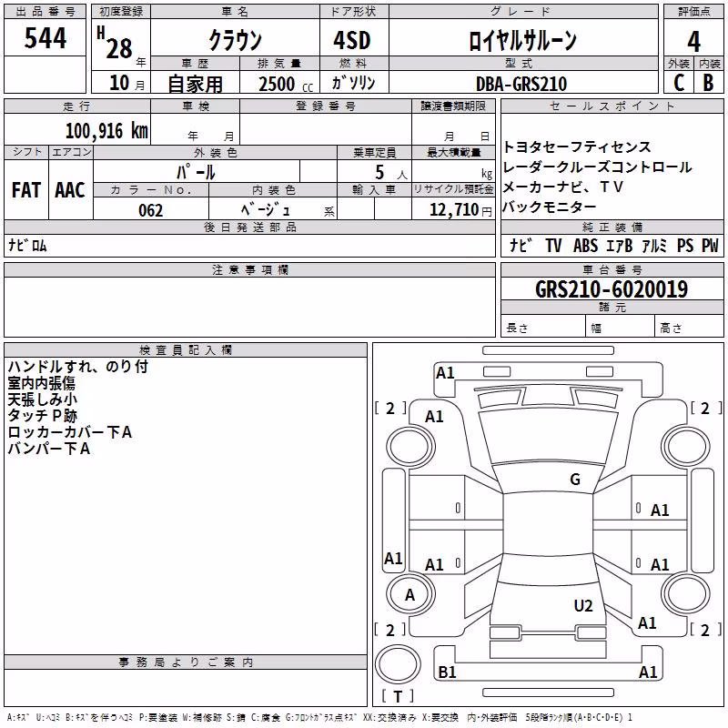Click the registration month 10月
The width and height of the screenshot is (728, 728).
click(126, 83)
